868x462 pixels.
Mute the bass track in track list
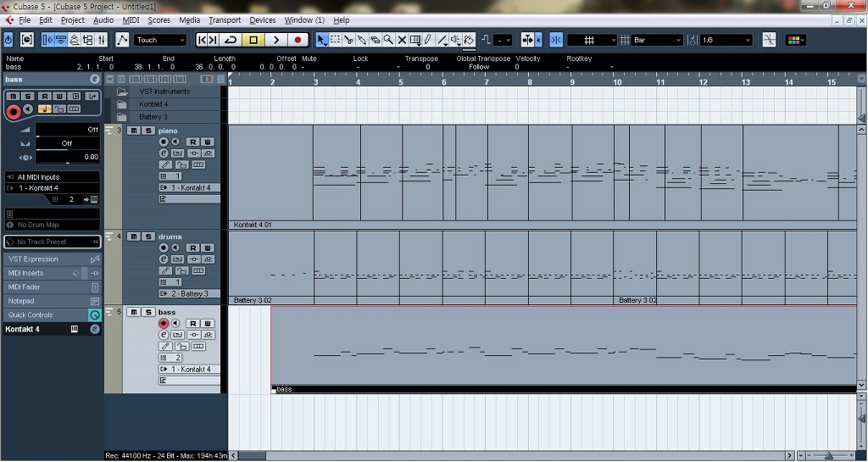[134, 312]
